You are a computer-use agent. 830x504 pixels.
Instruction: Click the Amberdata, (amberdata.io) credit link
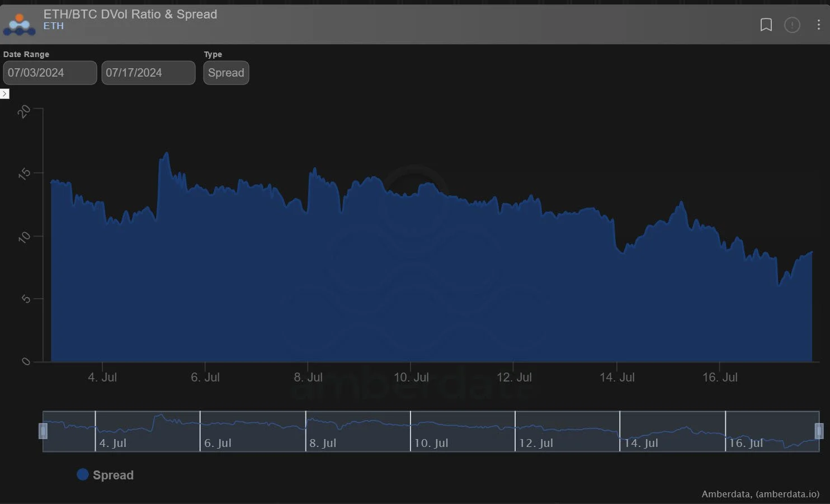761,494
